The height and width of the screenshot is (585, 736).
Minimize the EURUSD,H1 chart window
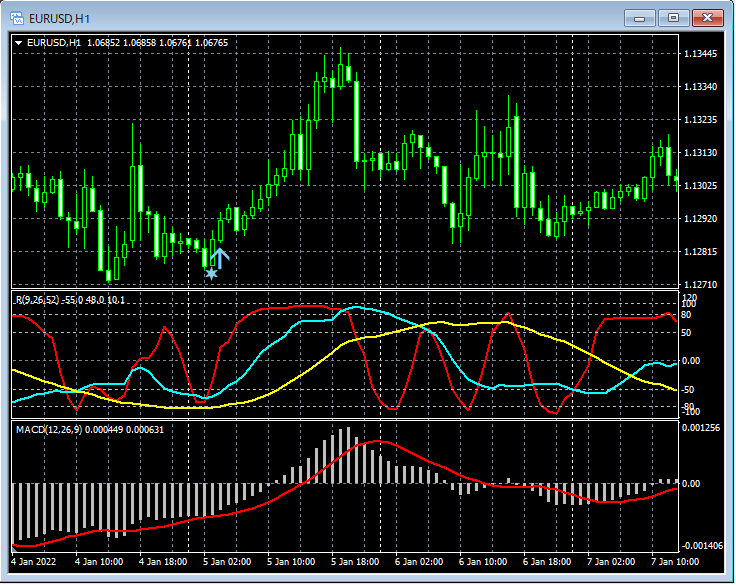[640, 17]
